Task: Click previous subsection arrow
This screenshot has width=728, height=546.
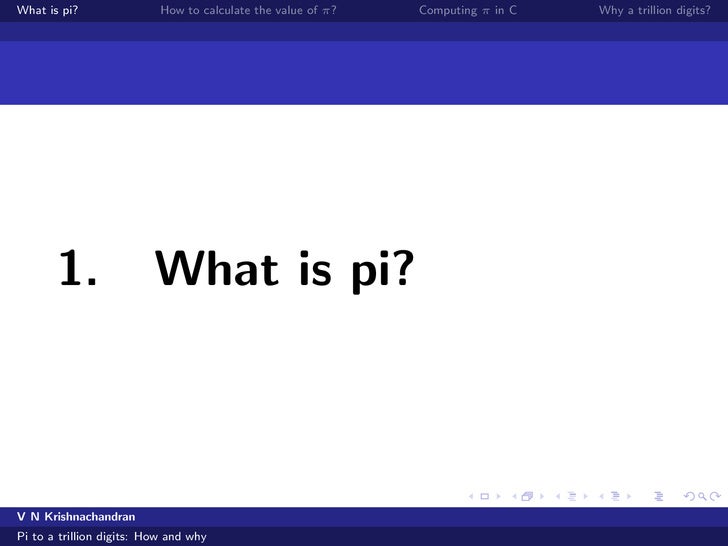Action: pyautogui.click(x=558, y=496)
